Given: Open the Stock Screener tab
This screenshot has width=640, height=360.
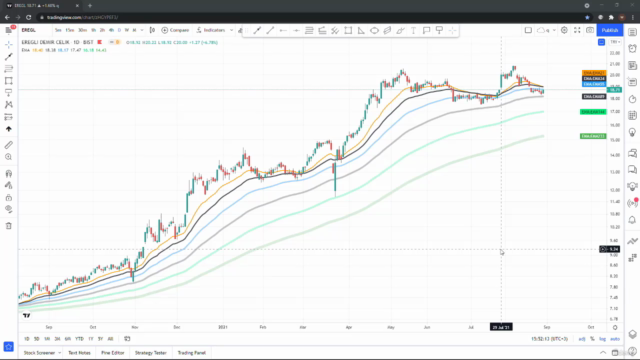Looking at the screenshot, I should pos(39,353).
